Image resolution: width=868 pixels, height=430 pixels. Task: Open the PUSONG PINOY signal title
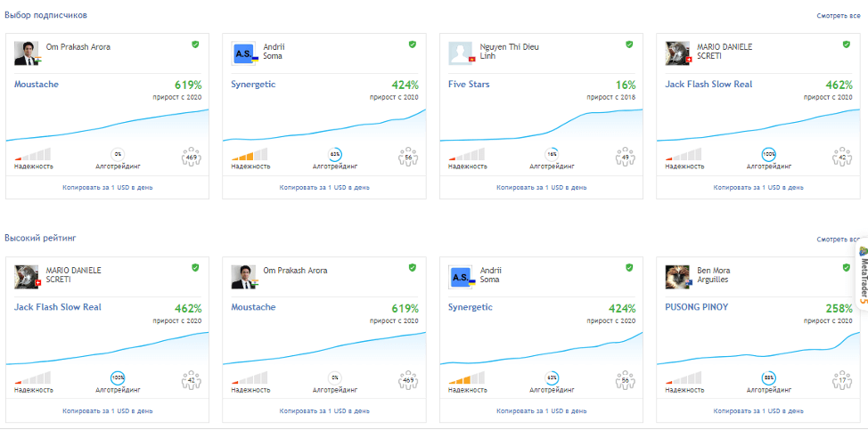click(698, 307)
